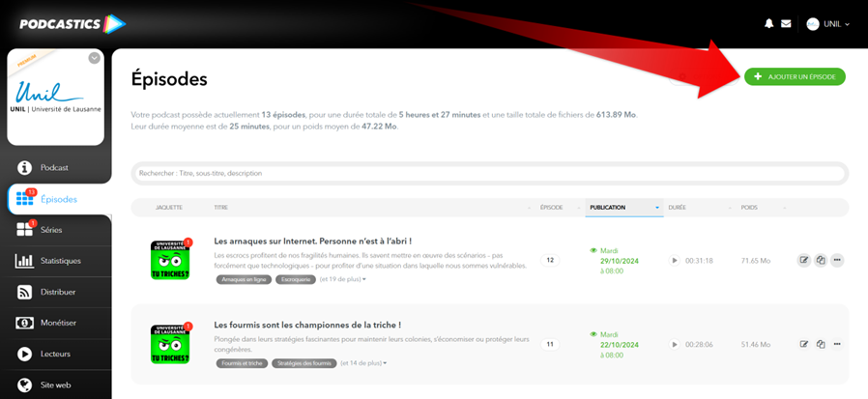The width and height of the screenshot is (868, 399).
Task: Play the 00:31:18 episode audio
Action: (675, 261)
